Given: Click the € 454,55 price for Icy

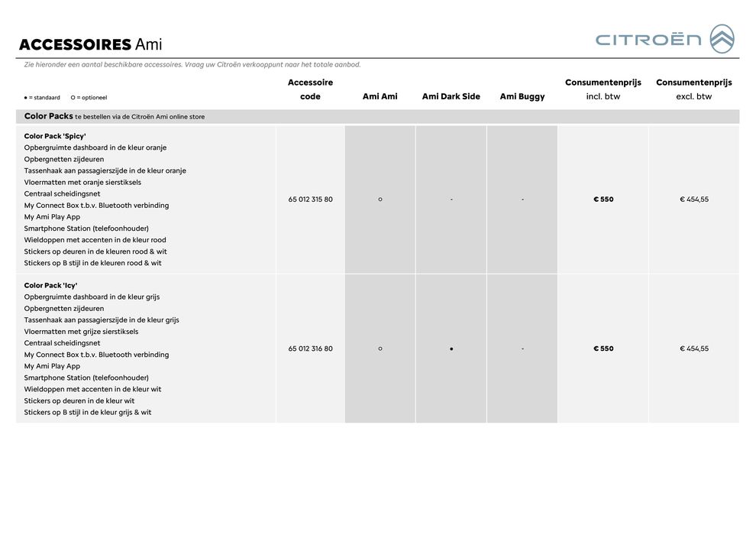Looking at the screenshot, I should [694, 349].
